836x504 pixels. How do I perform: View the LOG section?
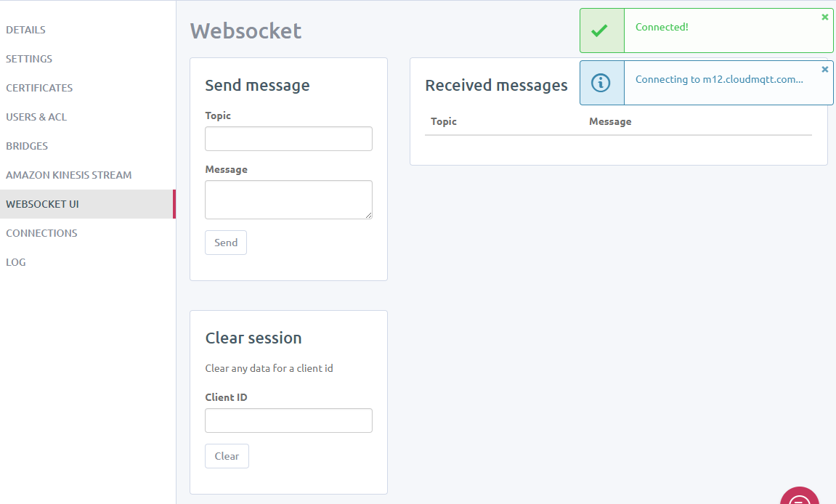click(x=15, y=262)
